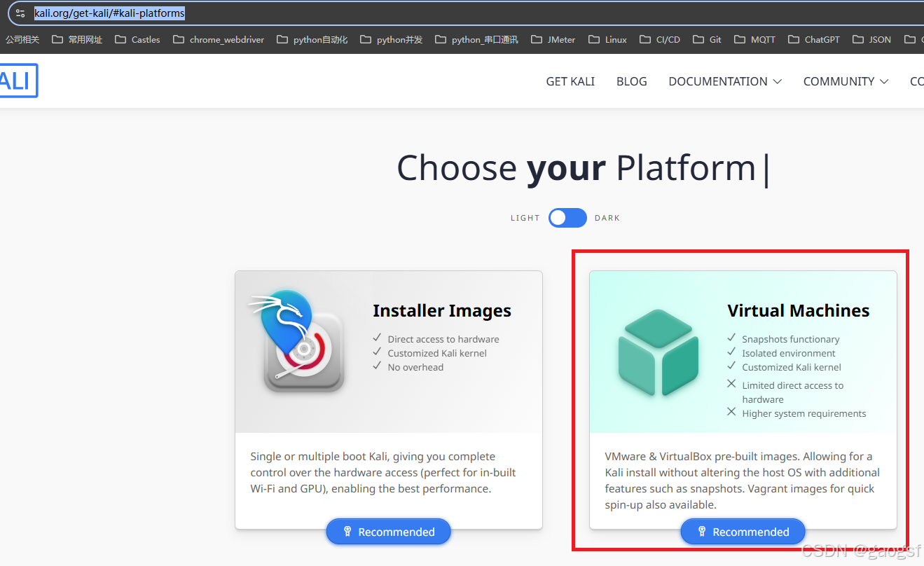Click 'Snapshots functionary' feature text
924x566 pixels.
pos(791,339)
